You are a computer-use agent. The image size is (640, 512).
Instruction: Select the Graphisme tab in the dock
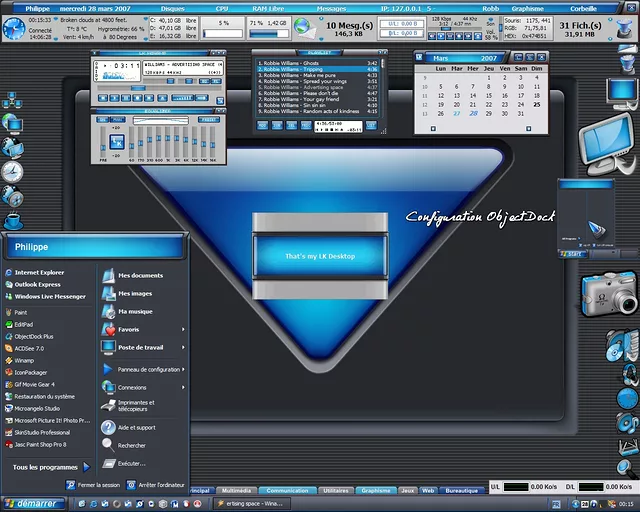(376, 491)
